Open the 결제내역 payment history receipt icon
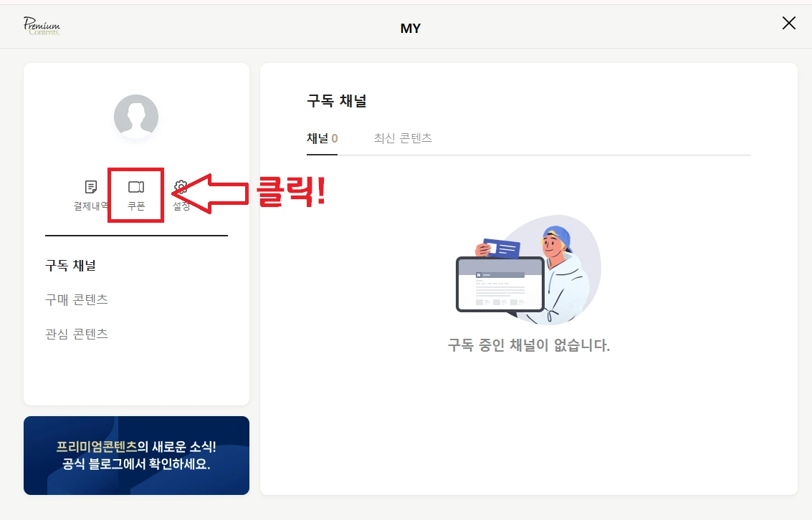Image resolution: width=812 pixels, height=520 pixels. pyautogui.click(x=90, y=187)
